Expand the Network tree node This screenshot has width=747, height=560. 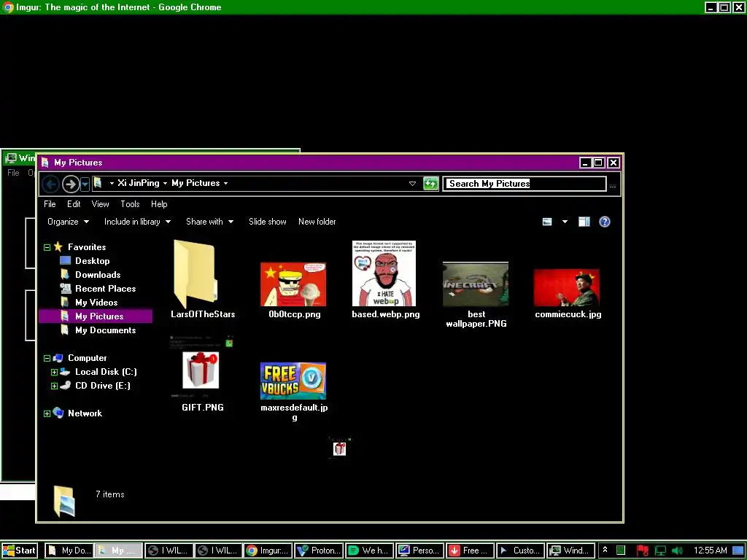(x=47, y=414)
